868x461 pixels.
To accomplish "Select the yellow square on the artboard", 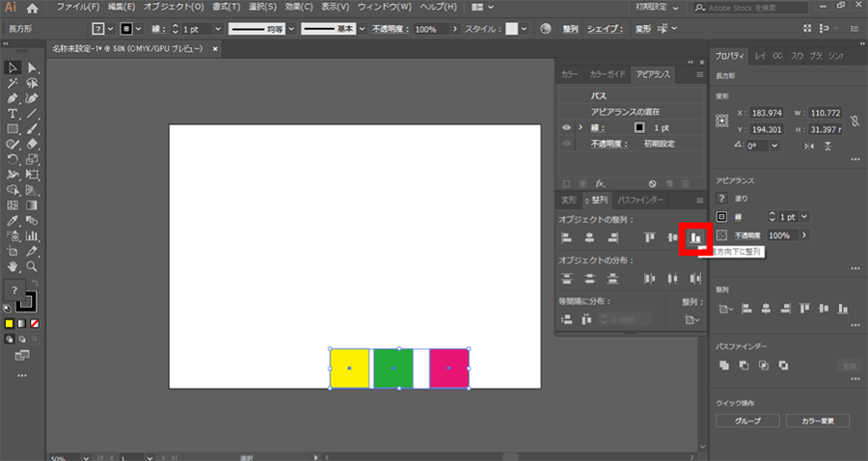I will (349, 368).
